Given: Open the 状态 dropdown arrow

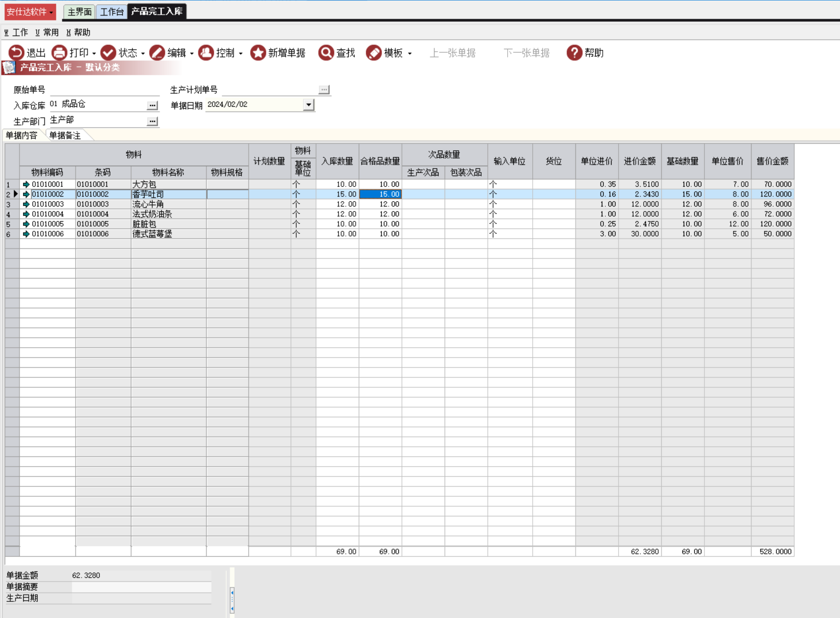Looking at the screenshot, I should pos(143,53).
